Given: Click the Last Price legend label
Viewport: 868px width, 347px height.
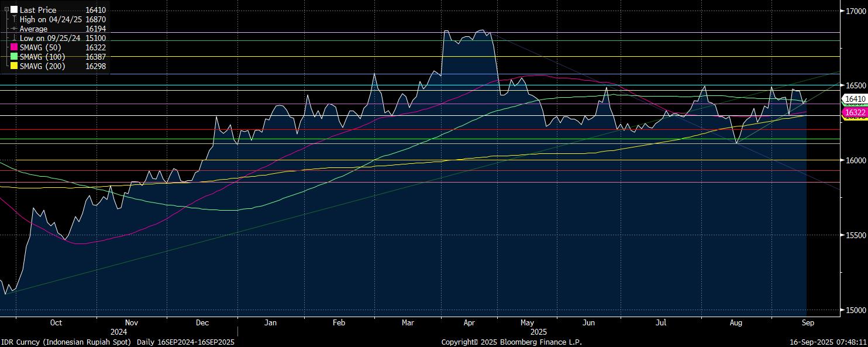Looking at the screenshot, I should (38, 10).
